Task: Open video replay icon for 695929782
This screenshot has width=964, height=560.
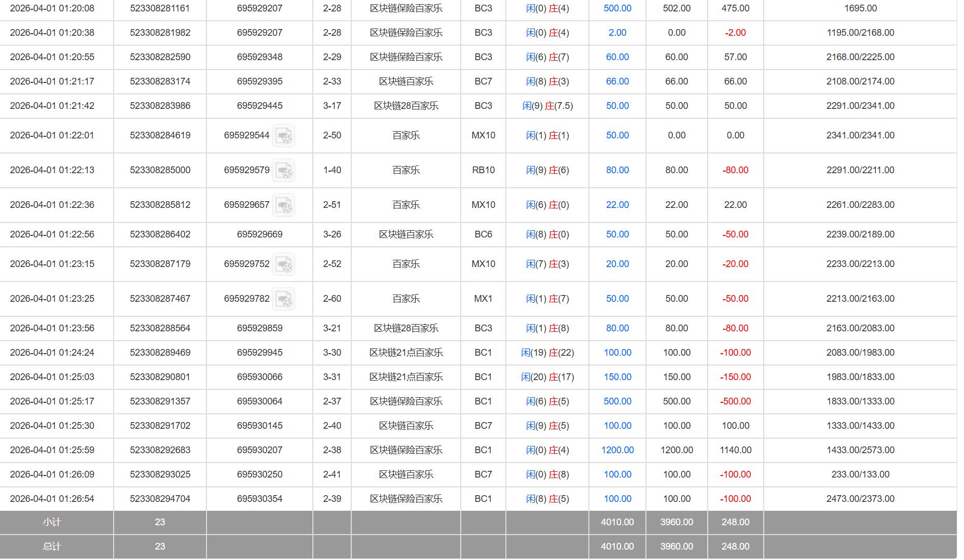Action: 284,299
